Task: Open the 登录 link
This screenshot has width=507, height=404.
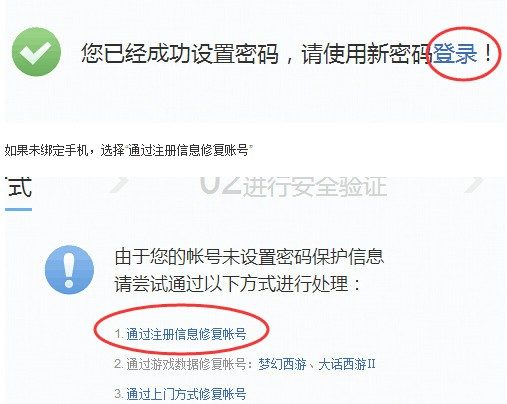Action: (x=455, y=53)
